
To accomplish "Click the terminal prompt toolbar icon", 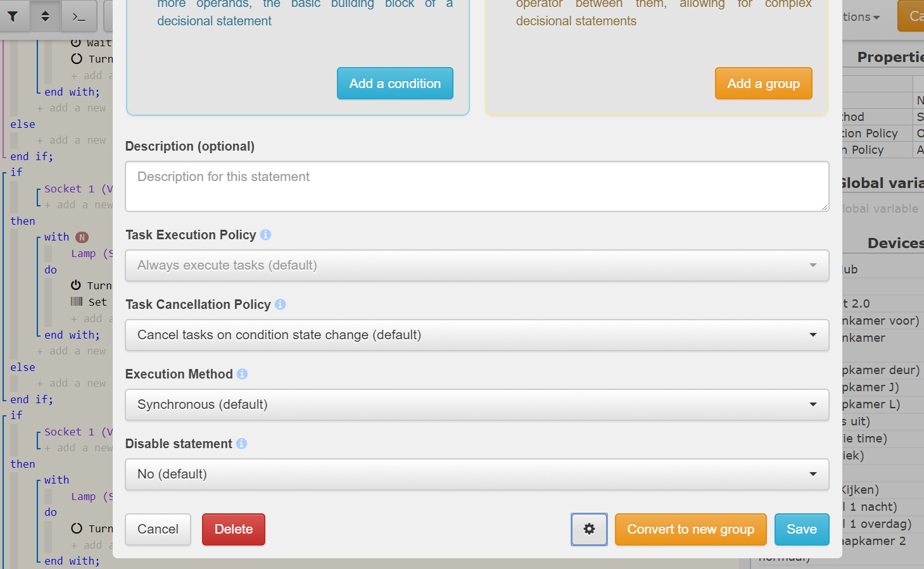I will (79, 16).
